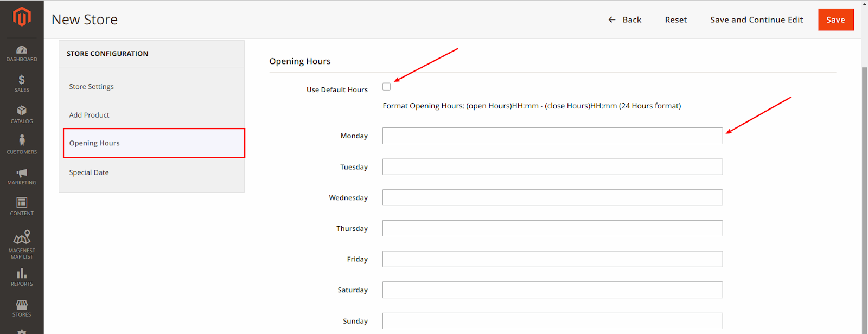Image resolution: width=868 pixels, height=334 pixels.
Task: Click the New Store page title
Action: click(x=85, y=20)
